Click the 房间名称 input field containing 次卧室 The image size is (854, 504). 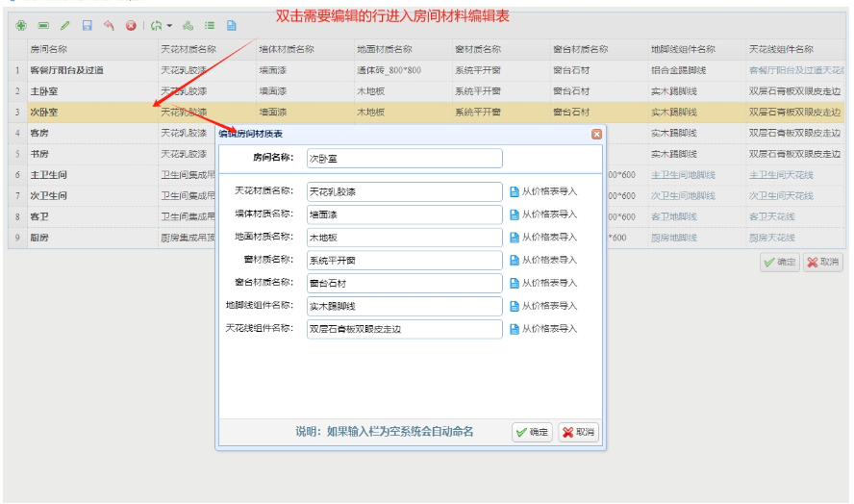404,158
